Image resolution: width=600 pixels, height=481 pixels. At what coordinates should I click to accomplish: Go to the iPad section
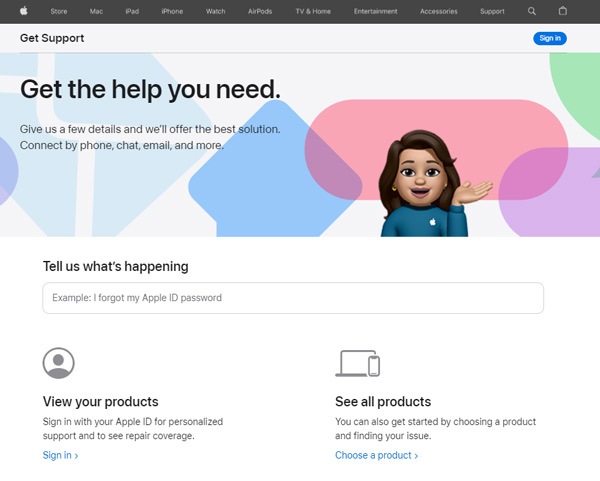[132, 11]
